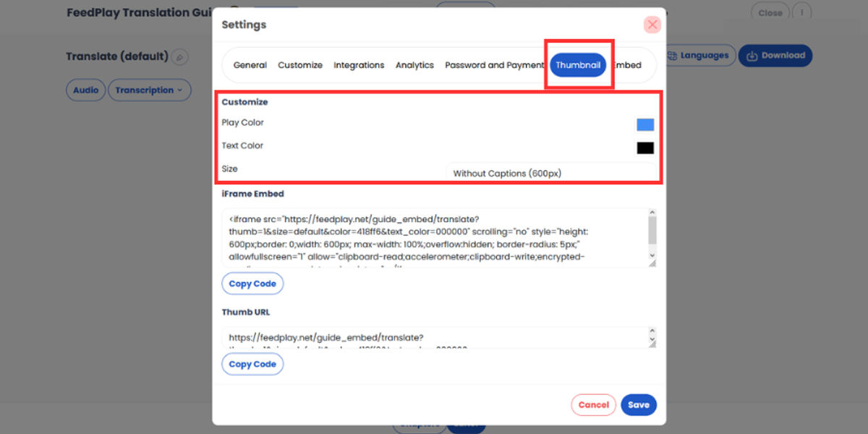Open the Languages button
Screen dimensions: 868x434
[698, 56]
